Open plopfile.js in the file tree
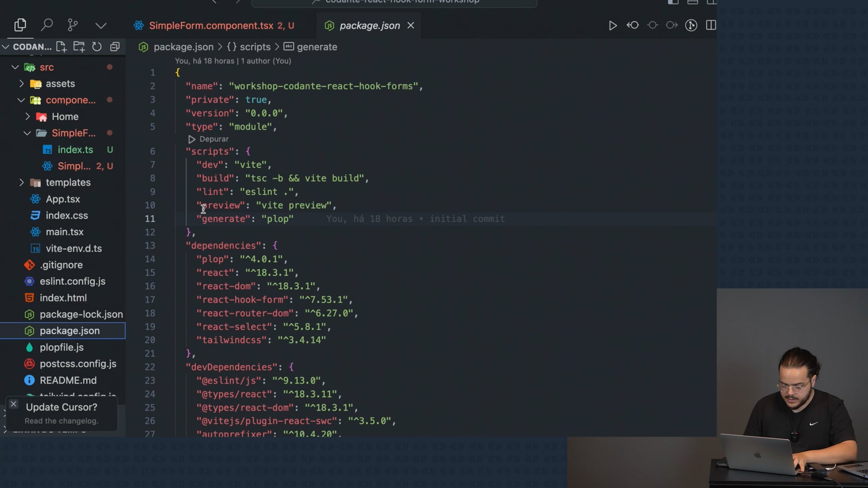This screenshot has height=488, width=868. click(61, 347)
